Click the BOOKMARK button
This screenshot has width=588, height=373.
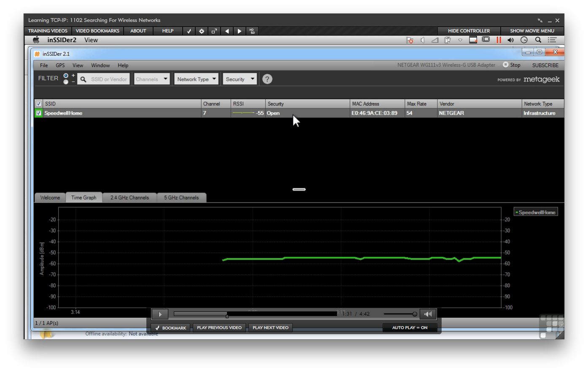pos(170,327)
